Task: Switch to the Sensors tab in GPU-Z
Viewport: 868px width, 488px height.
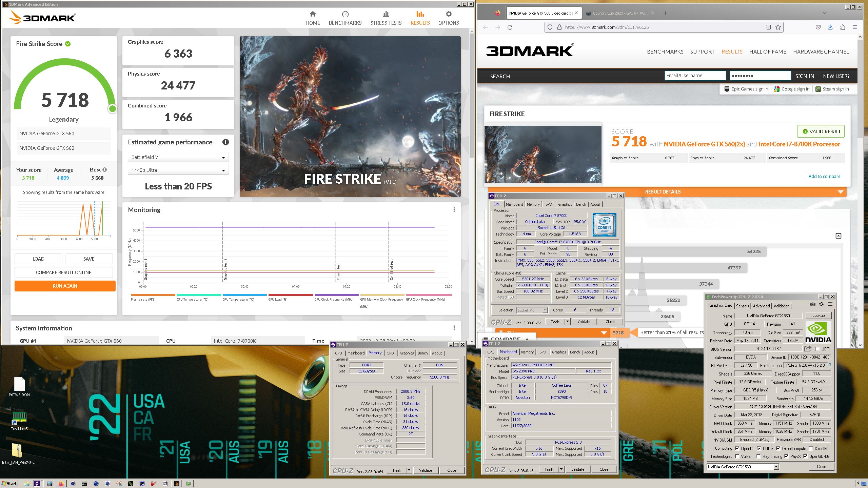Action: (x=742, y=306)
